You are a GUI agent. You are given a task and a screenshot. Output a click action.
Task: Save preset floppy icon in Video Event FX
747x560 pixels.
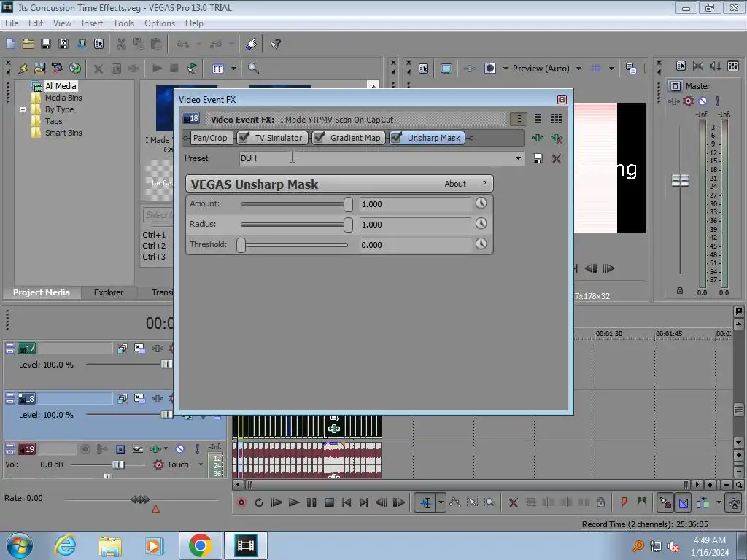pyautogui.click(x=538, y=158)
